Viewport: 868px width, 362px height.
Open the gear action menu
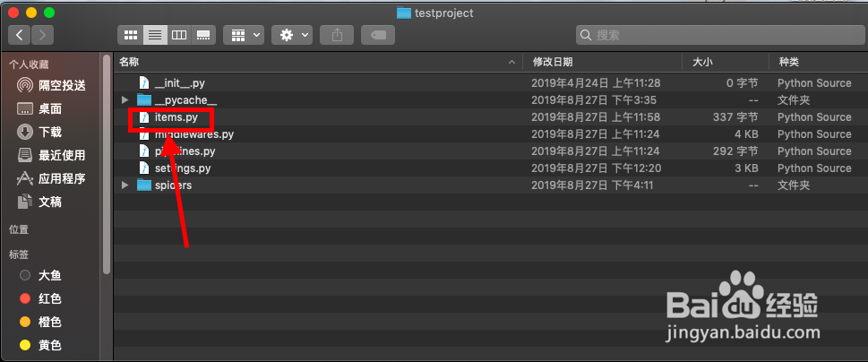point(294,35)
